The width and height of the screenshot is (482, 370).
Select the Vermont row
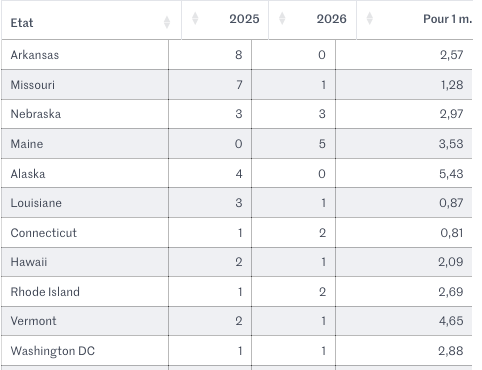click(237, 321)
